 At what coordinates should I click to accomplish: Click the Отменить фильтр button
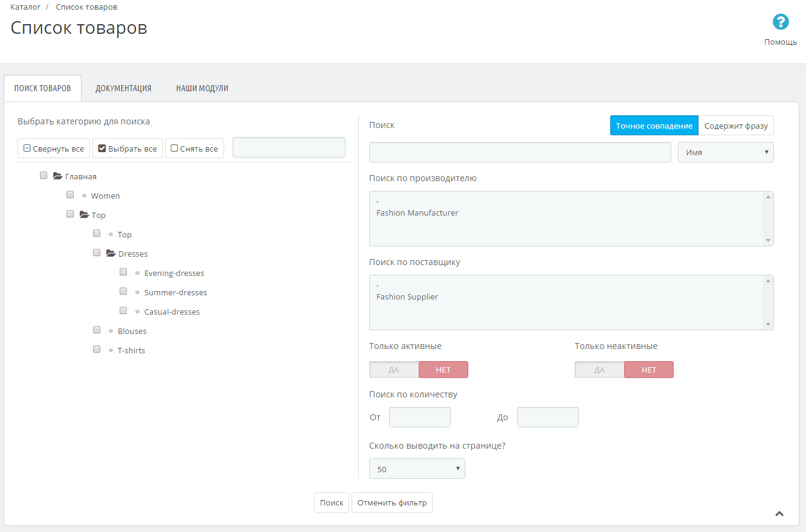(x=392, y=502)
